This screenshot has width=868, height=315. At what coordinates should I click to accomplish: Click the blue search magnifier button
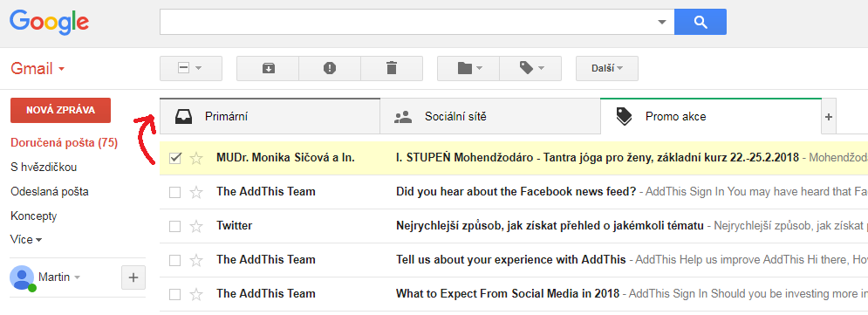(x=701, y=22)
